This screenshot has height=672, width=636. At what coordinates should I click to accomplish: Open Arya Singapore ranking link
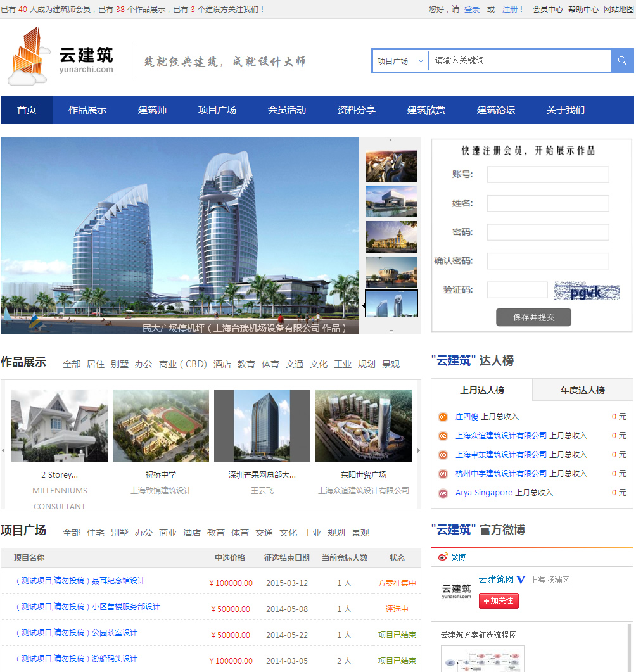[x=484, y=493]
